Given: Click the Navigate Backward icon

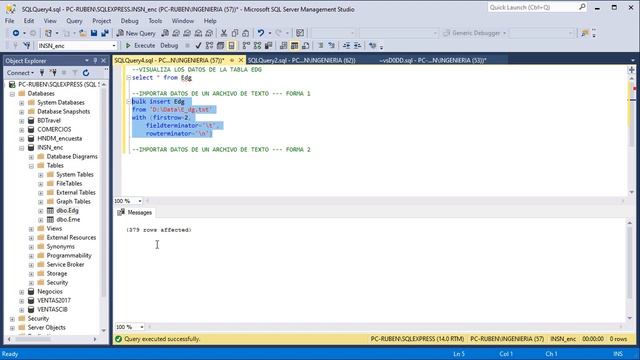Looking at the screenshot, I should (16, 33).
